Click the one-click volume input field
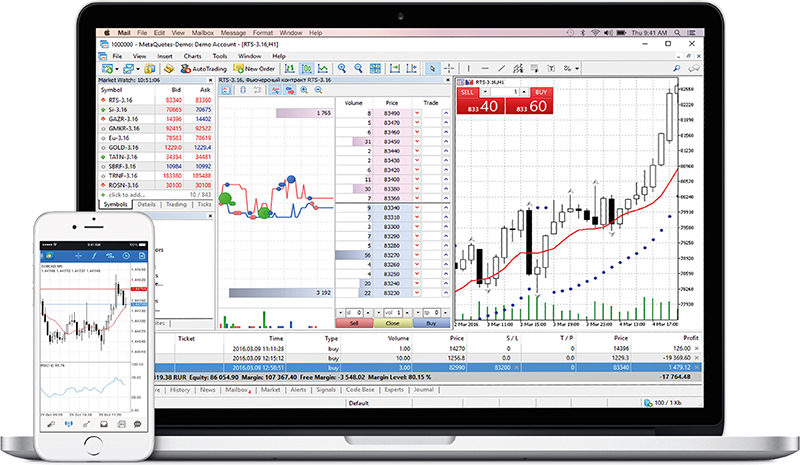Screen dimensions: 800x465 505,92
